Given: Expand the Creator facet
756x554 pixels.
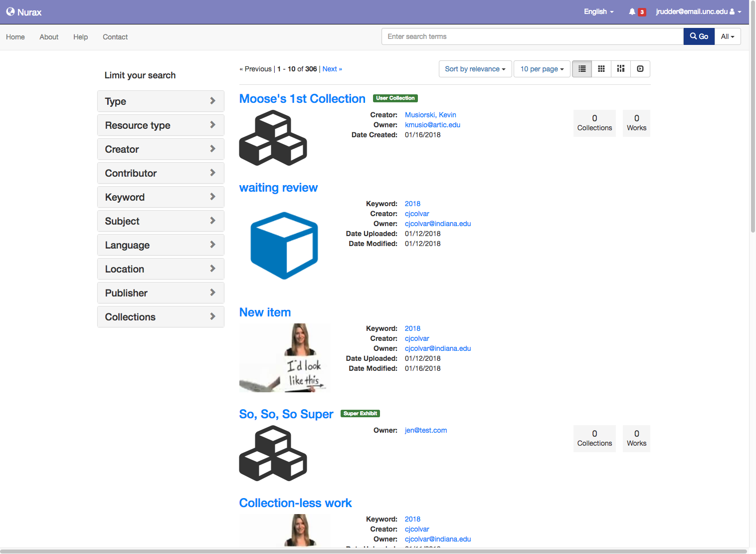Looking at the screenshot, I should click(161, 149).
